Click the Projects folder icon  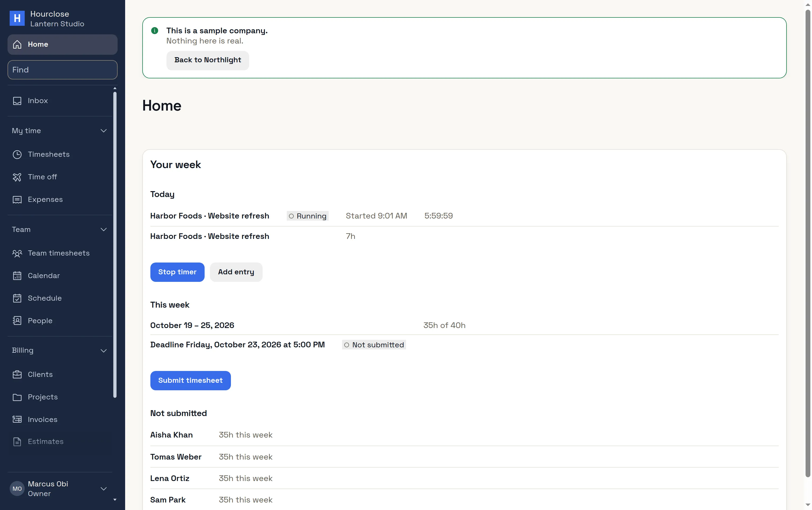[17, 397]
